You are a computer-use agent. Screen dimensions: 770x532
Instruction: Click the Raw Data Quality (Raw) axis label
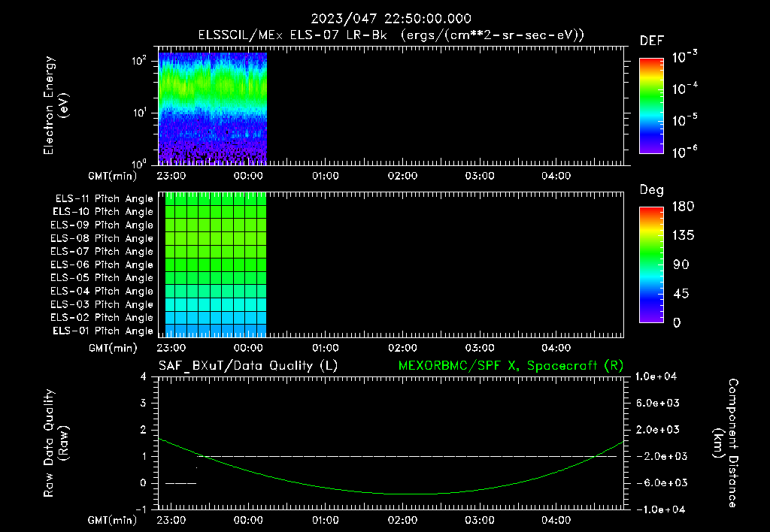(x=56, y=443)
